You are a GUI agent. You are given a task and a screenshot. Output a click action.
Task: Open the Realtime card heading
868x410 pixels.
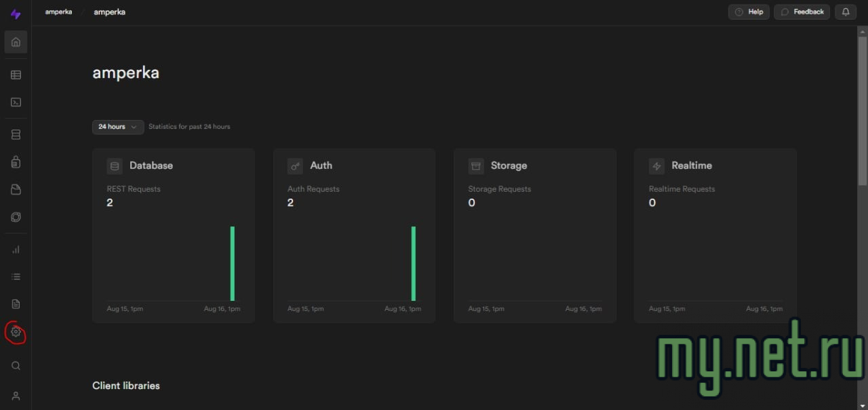691,165
